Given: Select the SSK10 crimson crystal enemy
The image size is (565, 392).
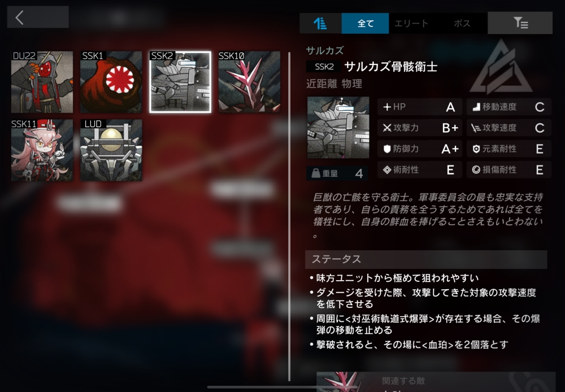Looking at the screenshot, I should pos(249,82).
